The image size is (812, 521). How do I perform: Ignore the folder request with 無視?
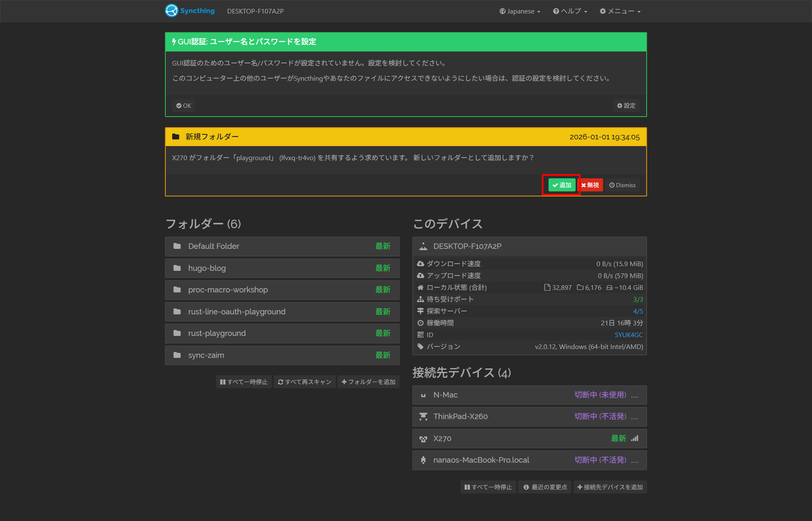click(590, 185)
